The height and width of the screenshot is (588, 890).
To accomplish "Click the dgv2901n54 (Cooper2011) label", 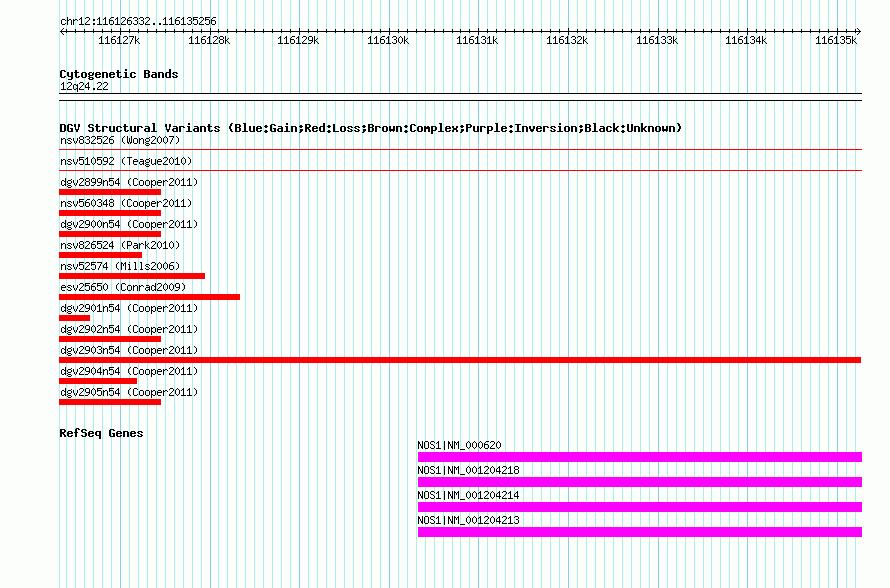I will coord(129,308).
